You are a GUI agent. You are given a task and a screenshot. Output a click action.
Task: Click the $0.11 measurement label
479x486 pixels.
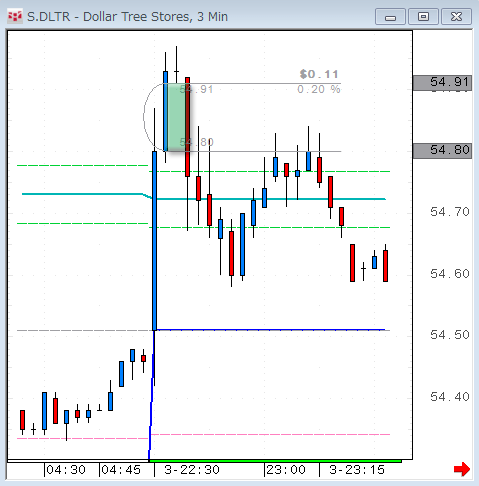pos(319,74)
